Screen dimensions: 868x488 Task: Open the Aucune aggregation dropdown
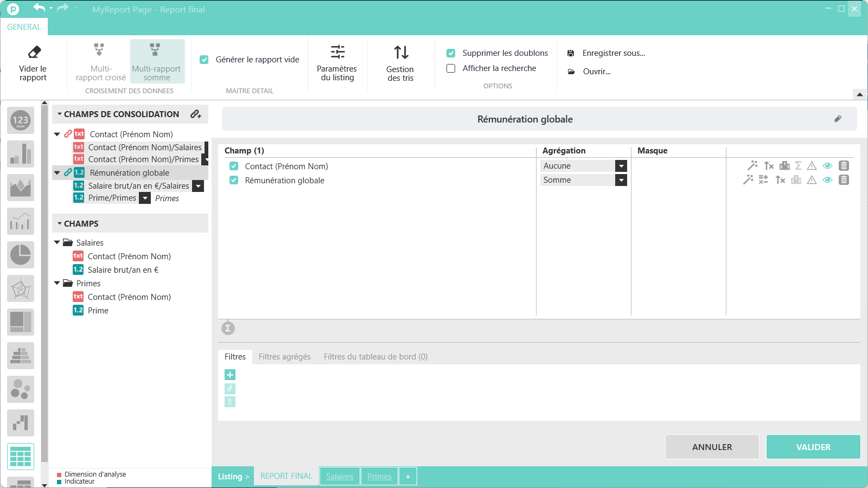[x=621, y=166]
